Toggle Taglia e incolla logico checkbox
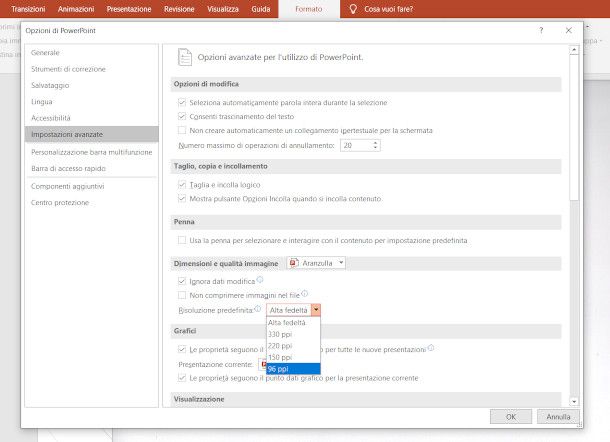Screen dimensions: 610x442 point(182,184)
